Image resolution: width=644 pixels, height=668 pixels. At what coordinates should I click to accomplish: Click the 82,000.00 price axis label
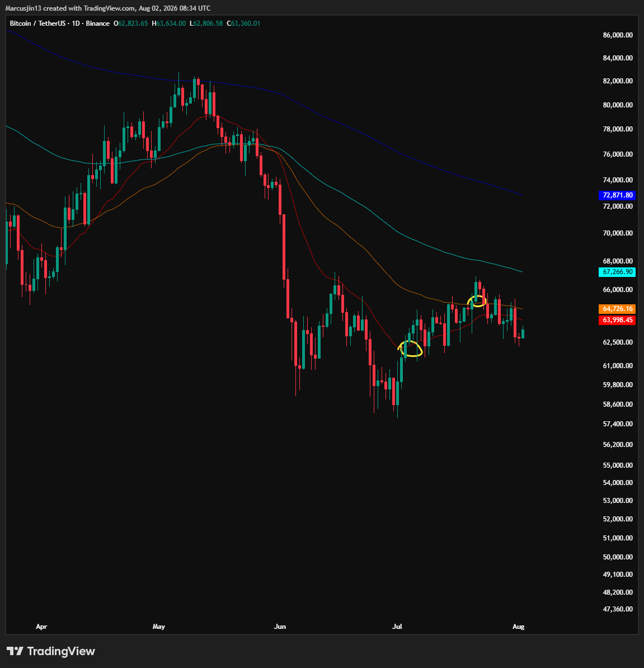click(618, 81)
